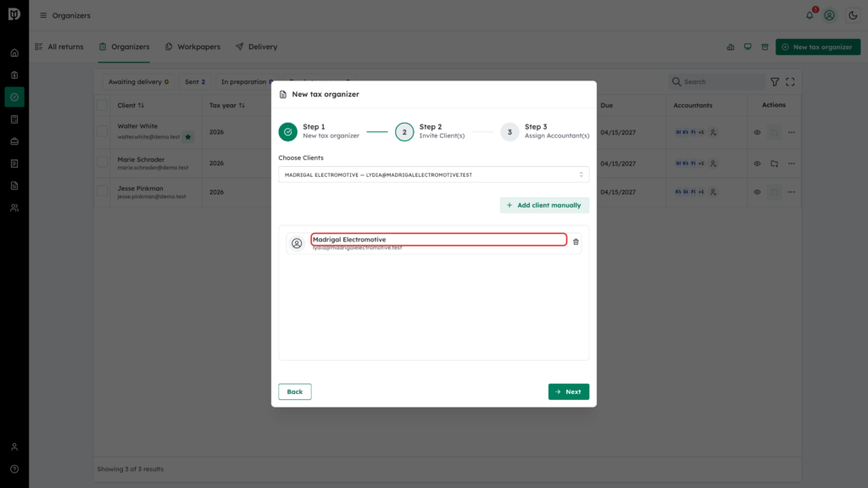868x488 pixels.
Task: Click the Next button in the dialog
Action: click(569, 391)
